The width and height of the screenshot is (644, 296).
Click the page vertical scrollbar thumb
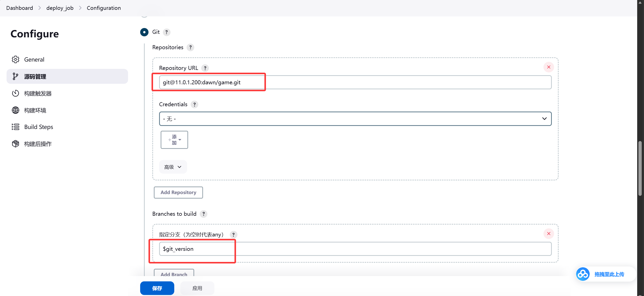coord(640,169)
